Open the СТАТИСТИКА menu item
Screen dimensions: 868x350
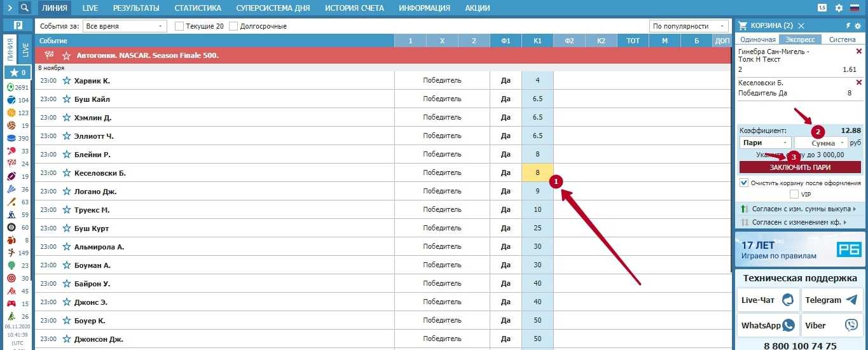pyautogui.click(x=198, y=8)
